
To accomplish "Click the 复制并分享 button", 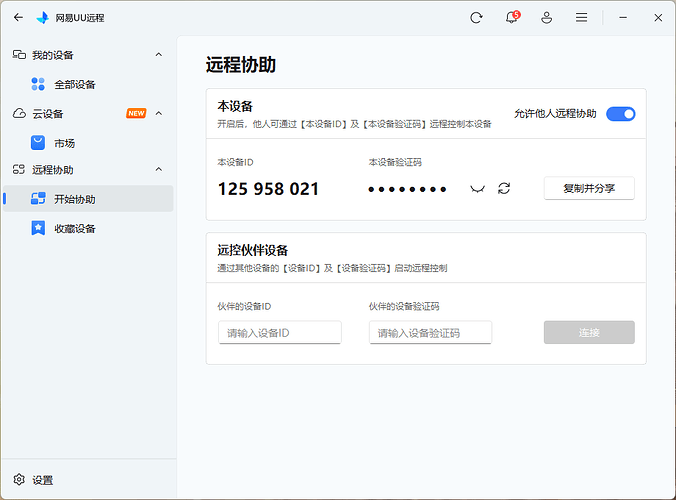I will 589,188.
